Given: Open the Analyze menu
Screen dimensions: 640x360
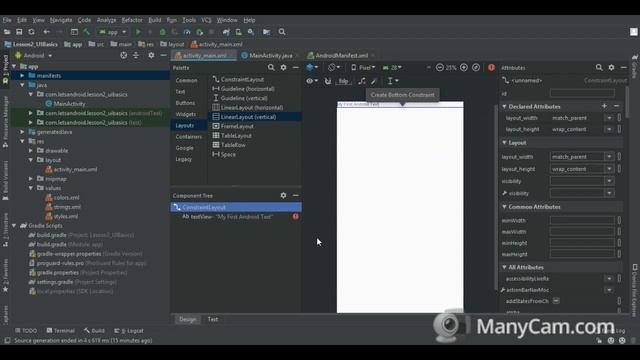Looking at the screenshot, I should click(x=106, y=20).
